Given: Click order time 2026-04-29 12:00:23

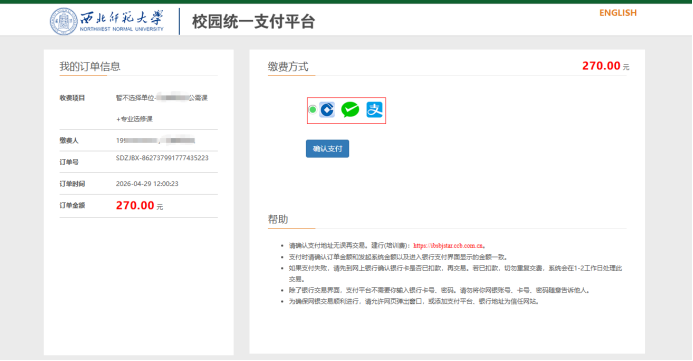Looking at the screenshot, I should [x=147, y=183].
